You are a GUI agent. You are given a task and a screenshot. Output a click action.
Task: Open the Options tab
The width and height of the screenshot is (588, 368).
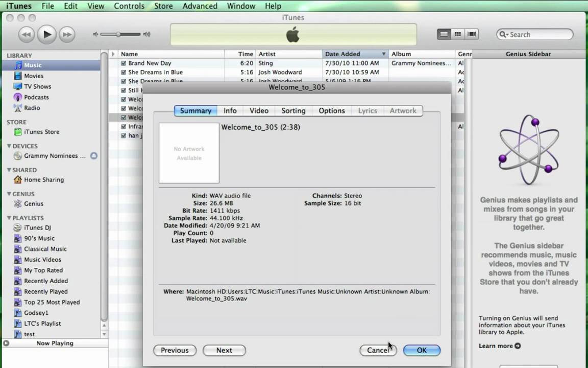(331, 111)
